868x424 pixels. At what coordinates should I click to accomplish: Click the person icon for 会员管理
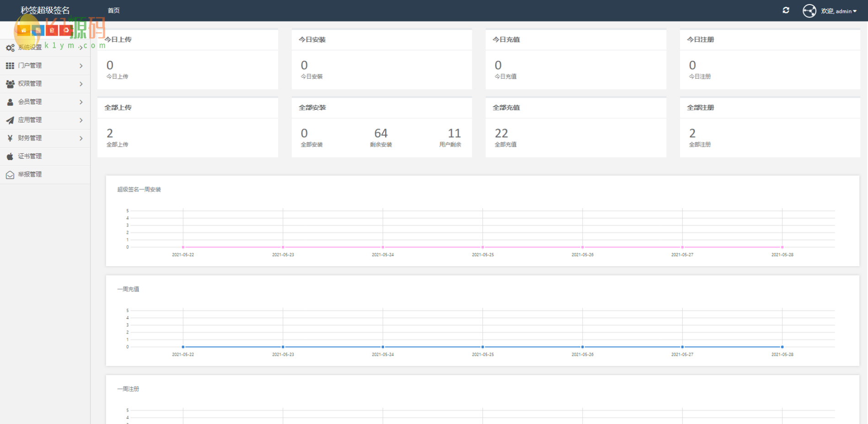point(10,102)
